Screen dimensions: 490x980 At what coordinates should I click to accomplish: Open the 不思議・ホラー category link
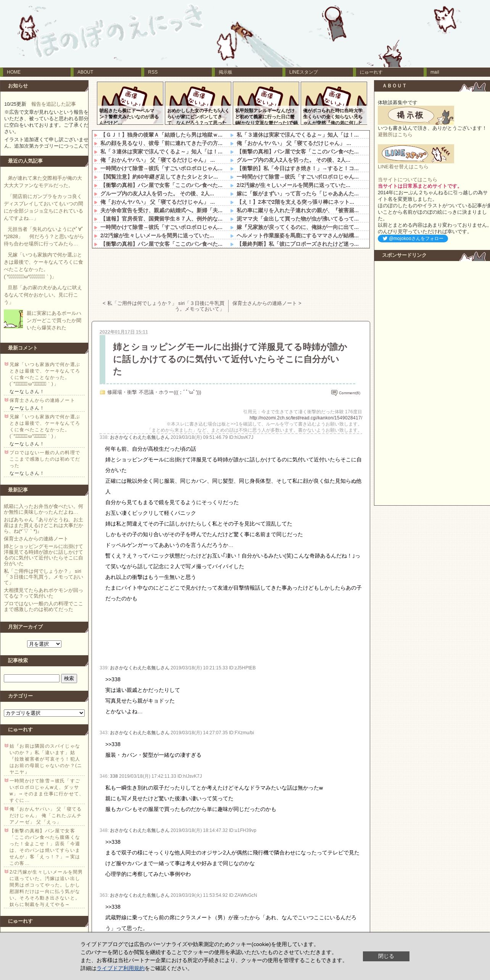pos(170,392)
